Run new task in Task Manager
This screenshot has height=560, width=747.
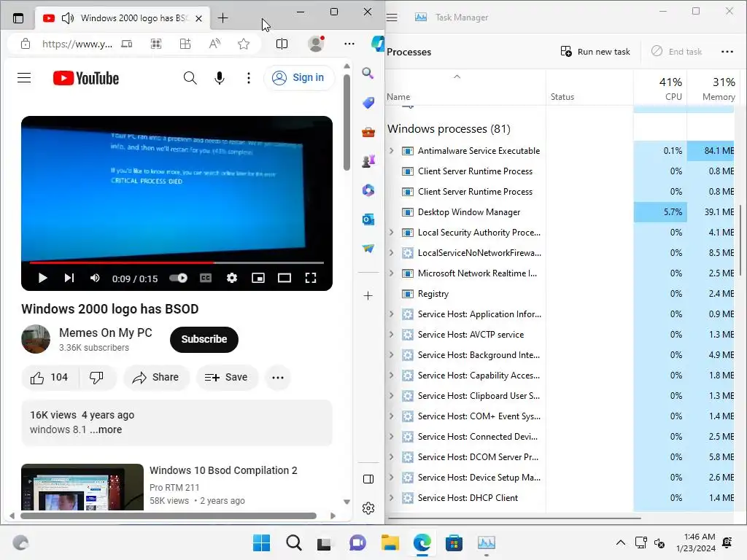pos(595,52)
